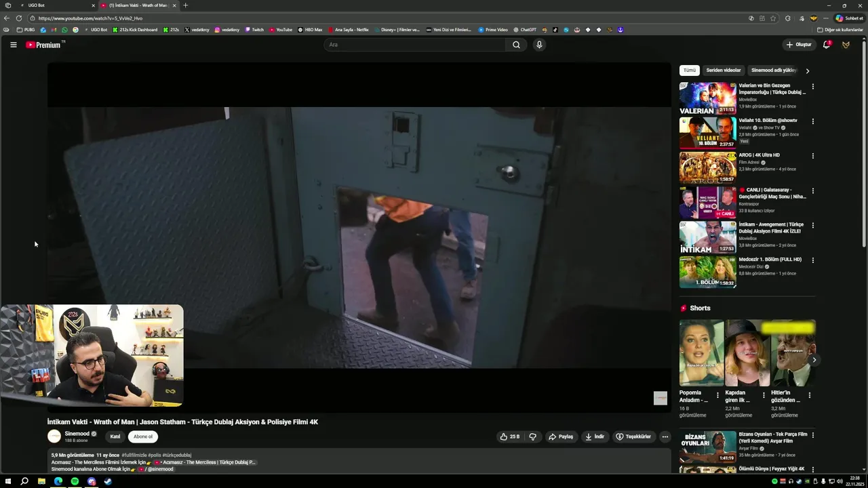
Task: Open options for AROG video
Action: pyautogui.click(x=812, y=156)
